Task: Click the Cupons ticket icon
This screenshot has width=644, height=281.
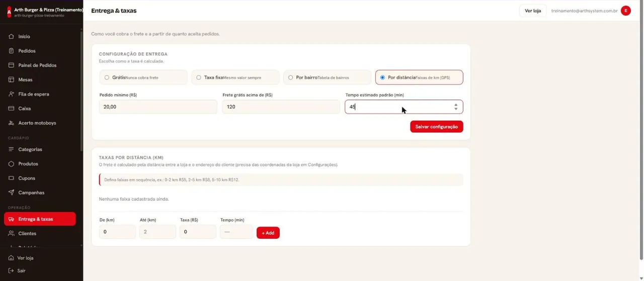Action: tap(11, 178)
